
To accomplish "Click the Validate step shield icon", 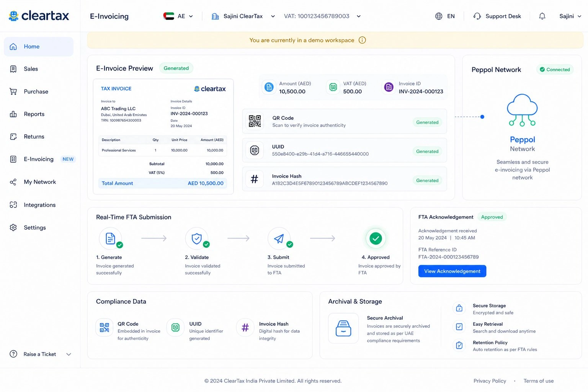I will (x=196, y=238).
